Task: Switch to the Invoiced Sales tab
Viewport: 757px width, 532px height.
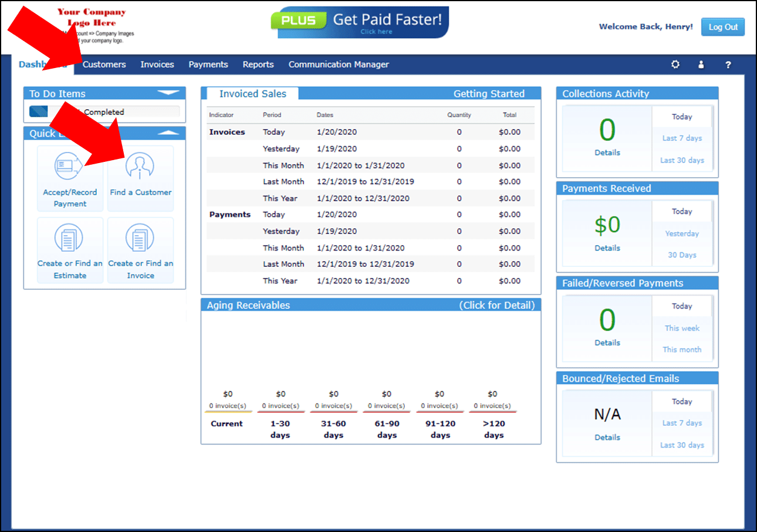Action: click(x=253, y=94)
